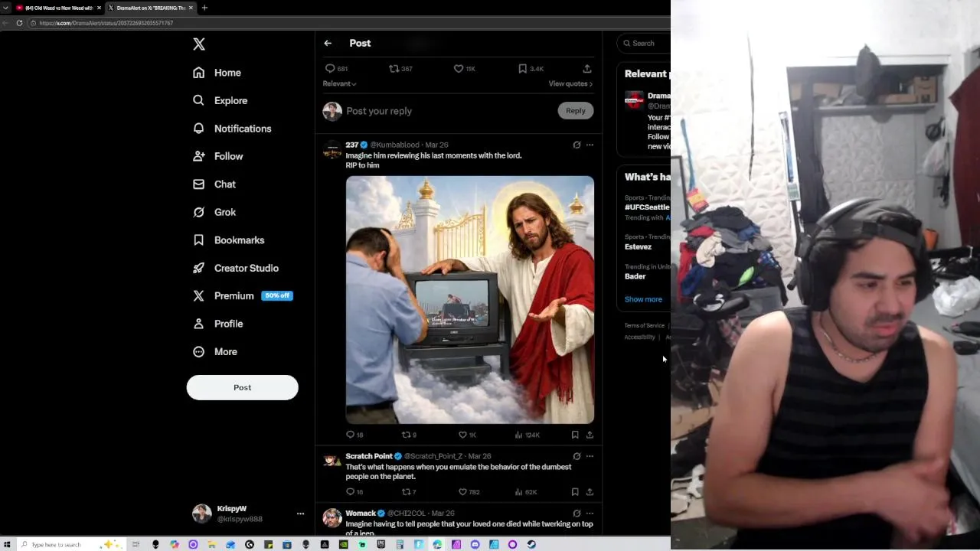Screen dimensions: 980x551
Task: Share the main post icon
Action: [587, 69]
